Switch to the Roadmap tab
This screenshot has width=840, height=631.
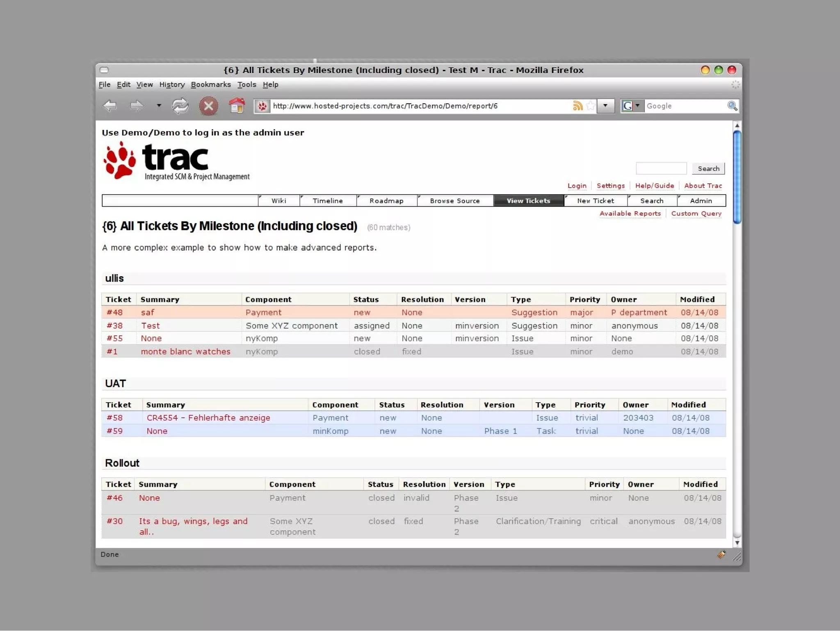(x=386, y=201)
